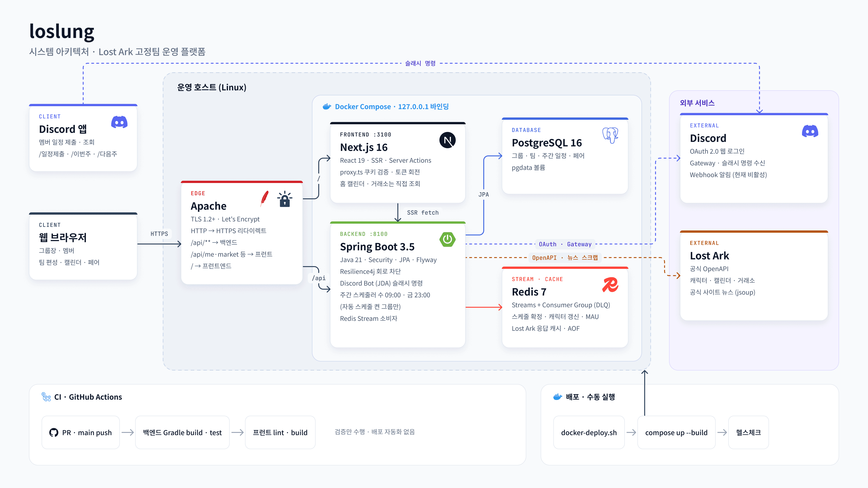The height and width of the screenshot is (488, 868).
Task: Click the Apache card title
Action: (x=209, y=206)
